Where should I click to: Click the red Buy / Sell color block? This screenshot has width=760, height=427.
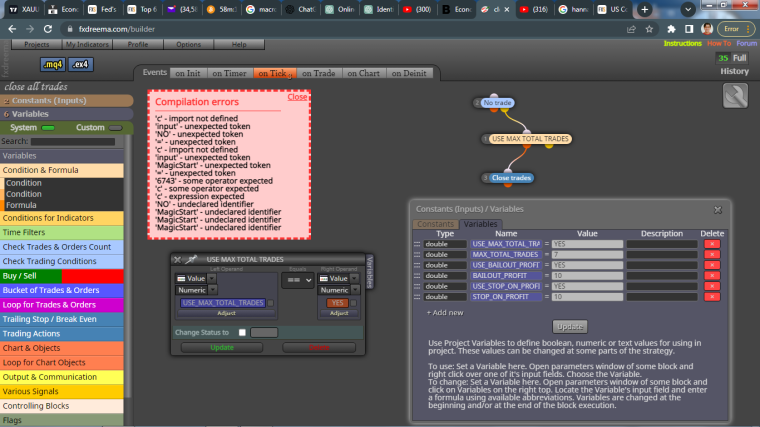click(93, 276)
